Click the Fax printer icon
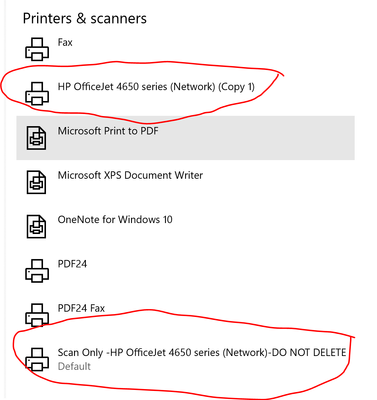The width and height of the screenshot is (377, 400). 37,49
